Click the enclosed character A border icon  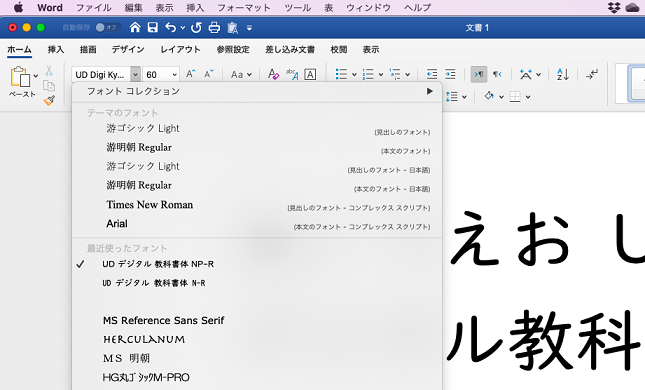click(x=310, y=74)
